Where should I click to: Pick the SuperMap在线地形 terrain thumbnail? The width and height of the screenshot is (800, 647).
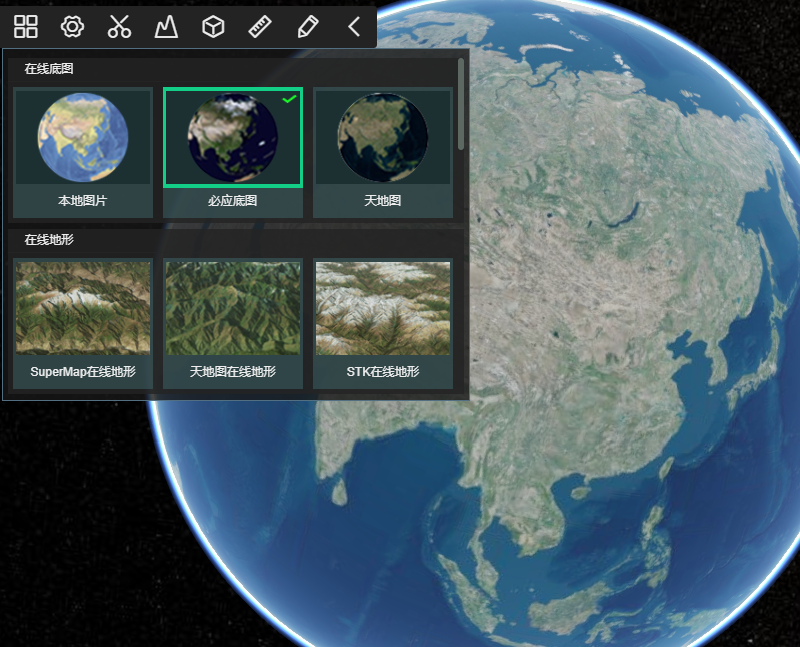tap(83, 308)
